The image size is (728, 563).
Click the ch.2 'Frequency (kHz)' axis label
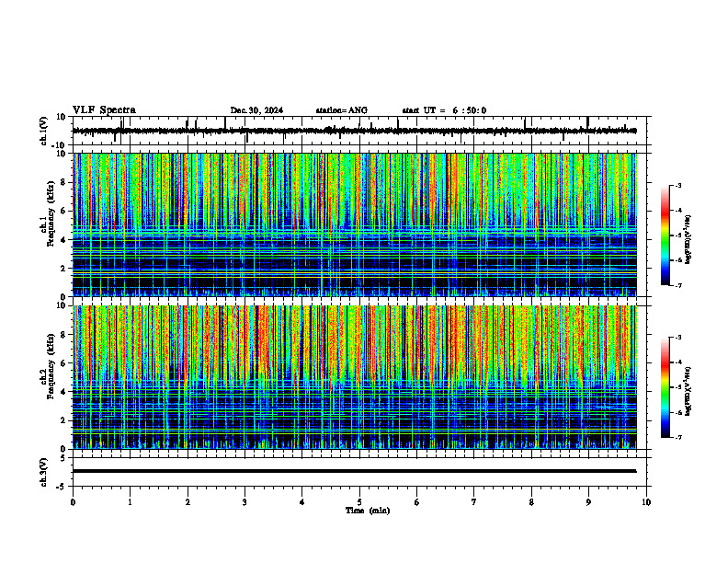[51, 366]
